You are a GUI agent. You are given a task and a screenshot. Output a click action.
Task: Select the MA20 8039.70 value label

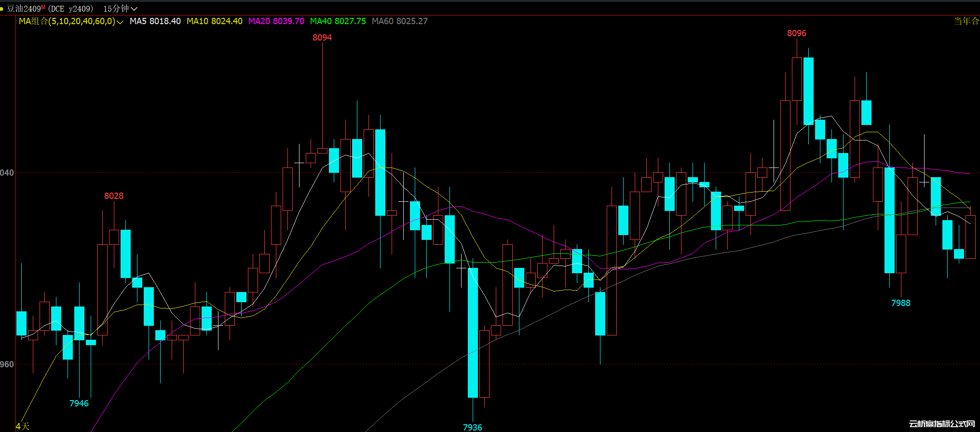pyautogui.click(x=276, y=21)
